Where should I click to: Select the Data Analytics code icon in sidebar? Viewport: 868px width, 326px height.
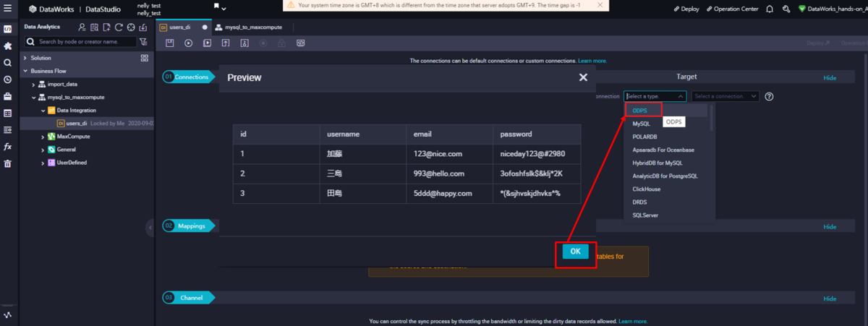tap(7, 29)
